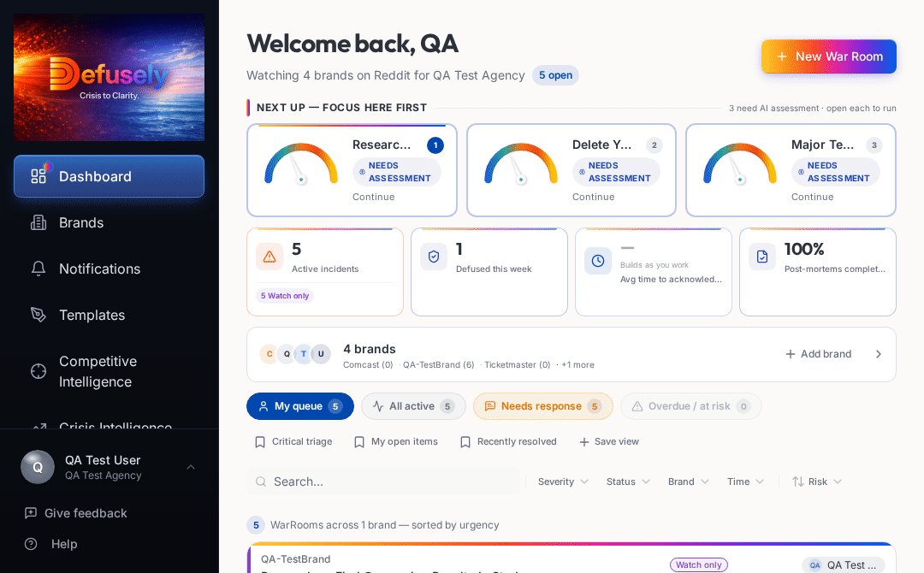Create a New War Room

tap(828, 56)
